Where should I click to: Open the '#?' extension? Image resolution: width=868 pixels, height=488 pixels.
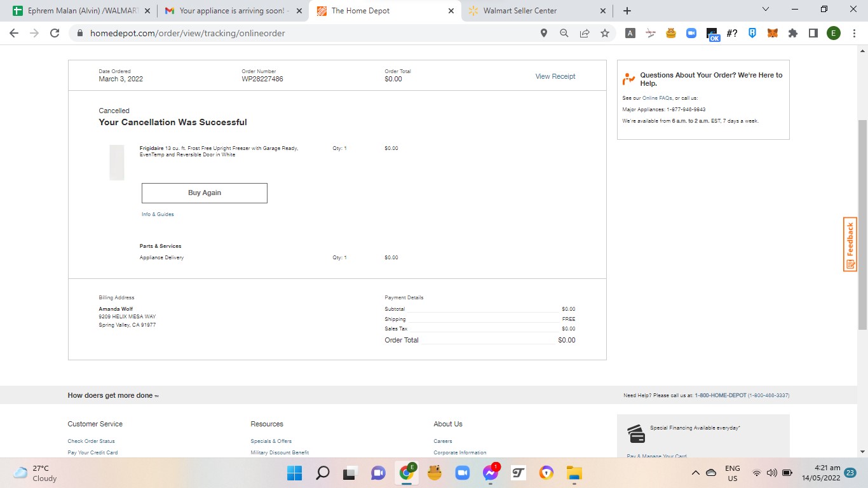point(732,33)
